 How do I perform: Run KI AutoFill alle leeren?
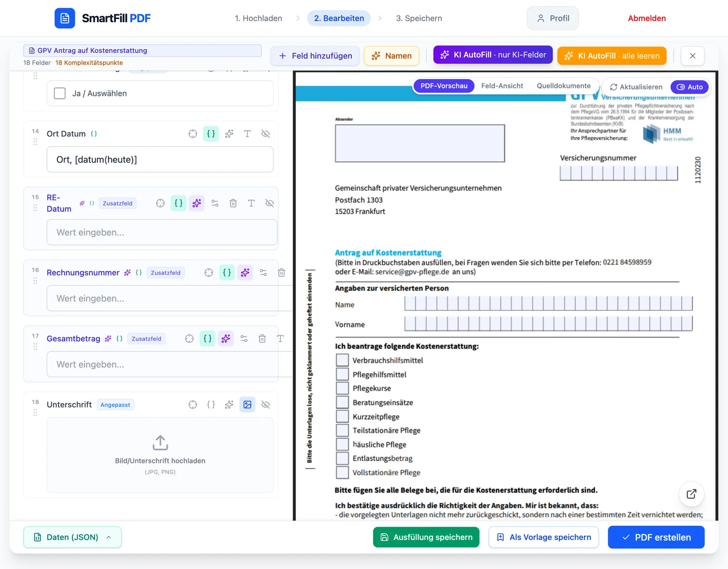[x=612, y=56]
